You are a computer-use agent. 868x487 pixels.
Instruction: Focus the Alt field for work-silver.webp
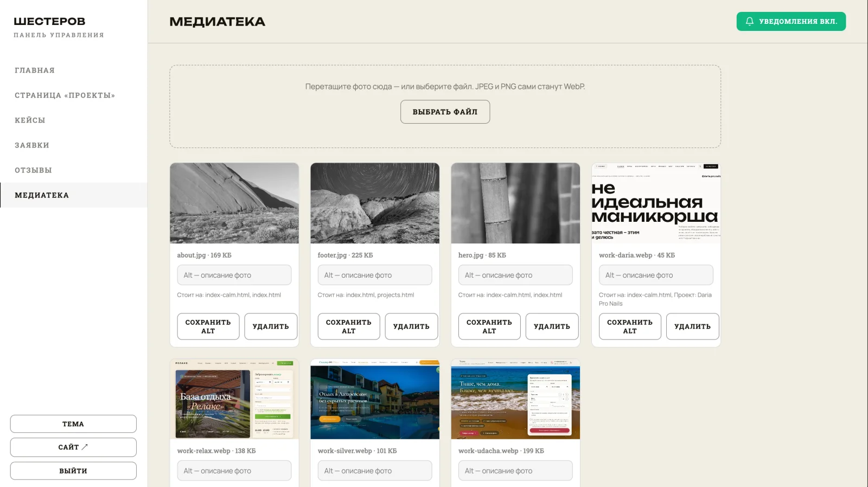click(375, 471)
